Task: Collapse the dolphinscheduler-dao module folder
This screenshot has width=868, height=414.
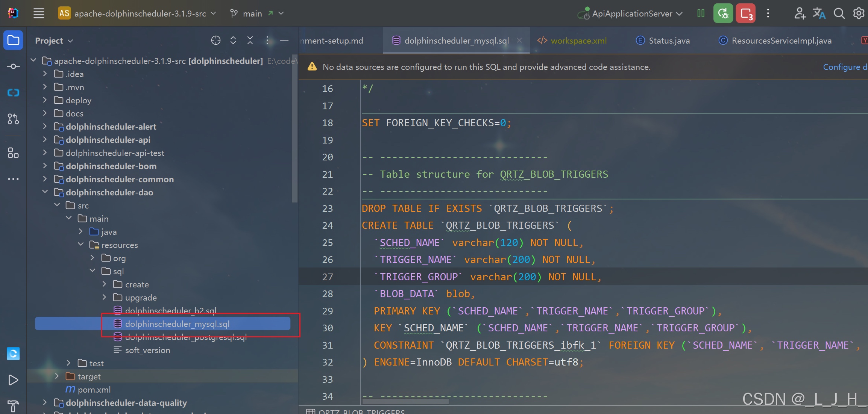Action: coord(45,192)
